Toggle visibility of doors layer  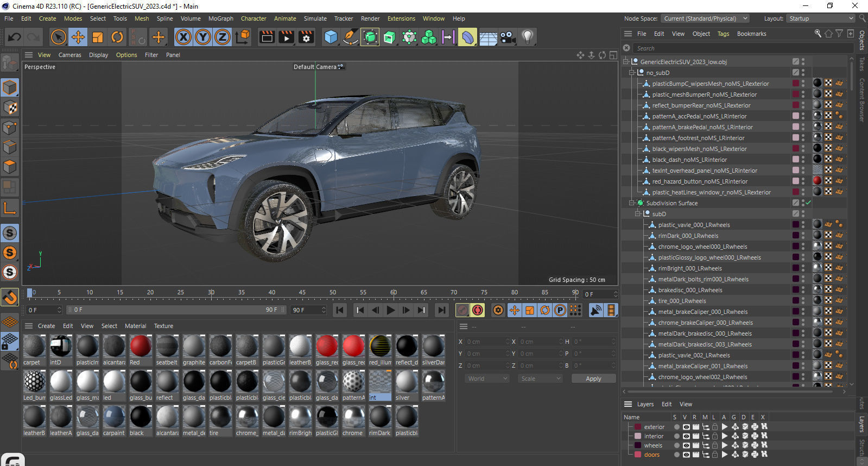[x=686, y=455]
